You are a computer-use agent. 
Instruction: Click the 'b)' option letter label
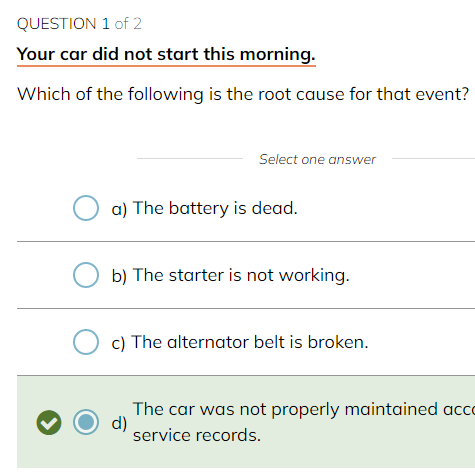[x=119, y=276]
